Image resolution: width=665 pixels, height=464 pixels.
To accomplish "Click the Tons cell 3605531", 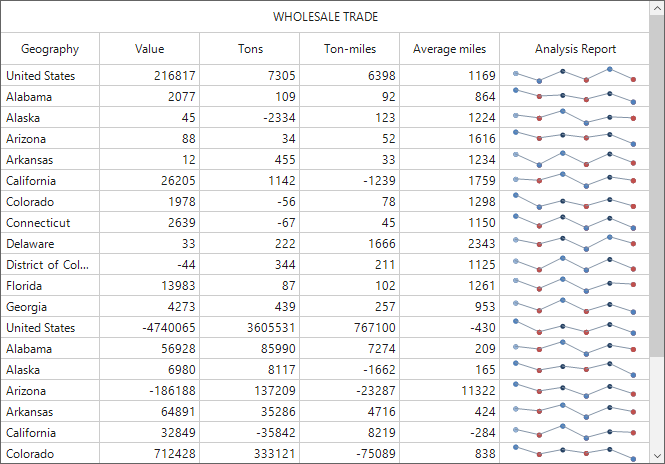I will point(249,327).
